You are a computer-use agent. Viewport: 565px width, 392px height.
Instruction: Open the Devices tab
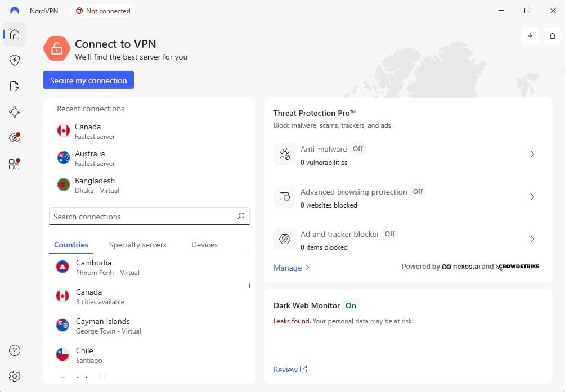click(x=204, y=245)
